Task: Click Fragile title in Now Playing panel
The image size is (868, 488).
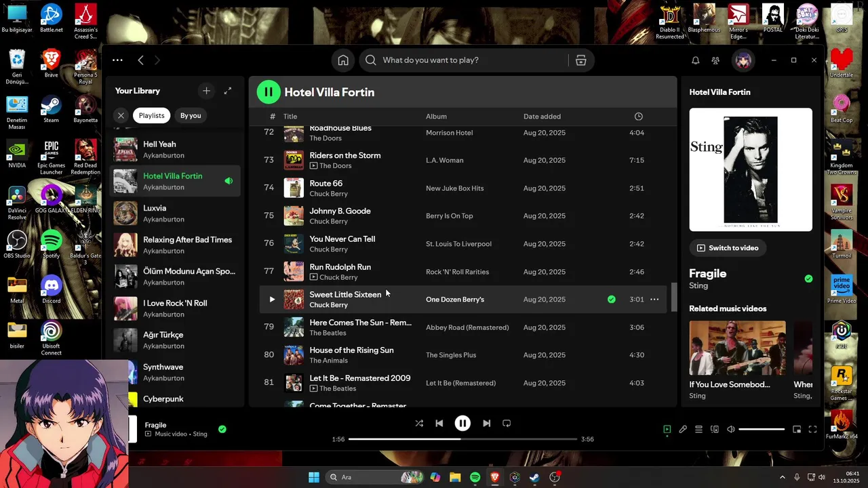Action: [x=707, y=273]
